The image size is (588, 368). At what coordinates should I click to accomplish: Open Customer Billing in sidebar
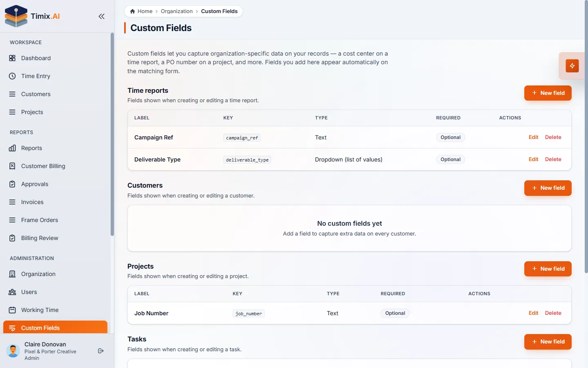coord(55,166)
